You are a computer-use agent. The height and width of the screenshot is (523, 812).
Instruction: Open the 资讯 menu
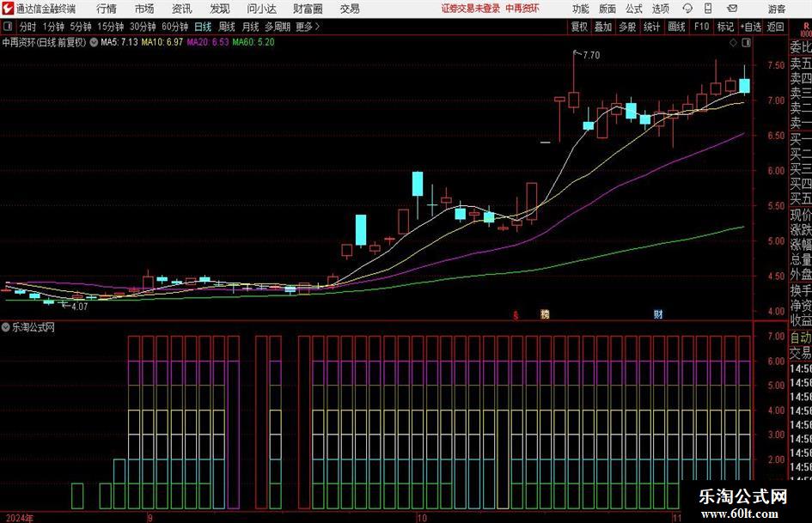point(181,9)
